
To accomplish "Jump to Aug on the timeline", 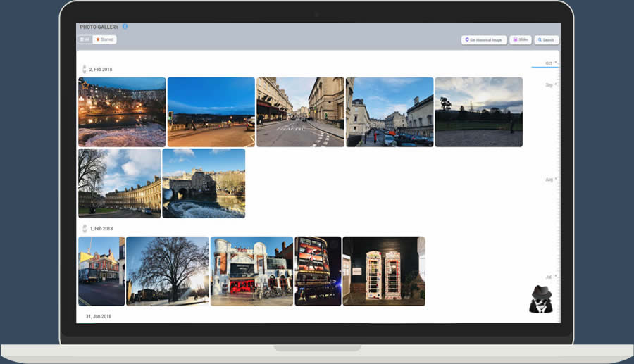I will (549, 180).
